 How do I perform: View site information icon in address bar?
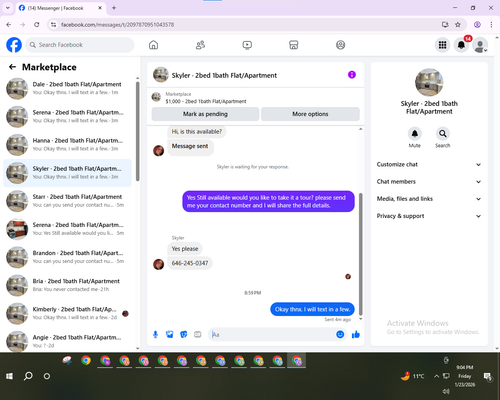(x=53, y=25)
